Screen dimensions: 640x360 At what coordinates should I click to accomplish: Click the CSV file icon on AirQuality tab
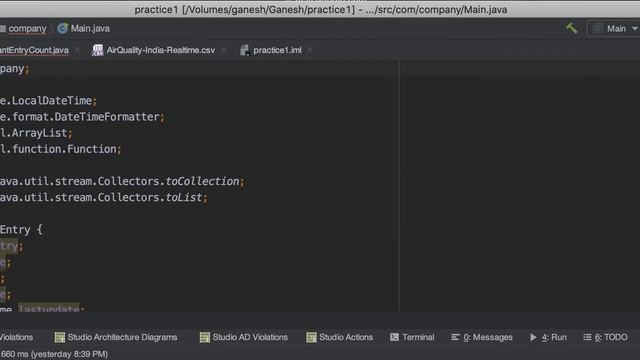pyautogui.click(x=98, y=50)
